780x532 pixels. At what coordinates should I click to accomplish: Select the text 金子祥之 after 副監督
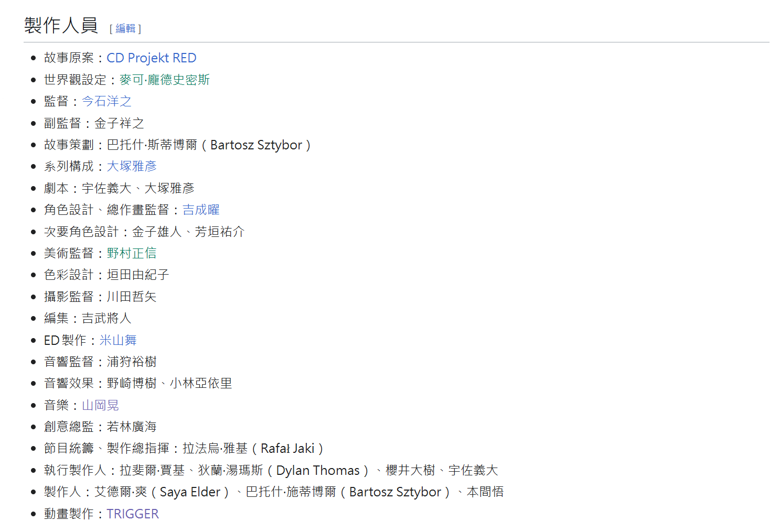click(119, 123)
